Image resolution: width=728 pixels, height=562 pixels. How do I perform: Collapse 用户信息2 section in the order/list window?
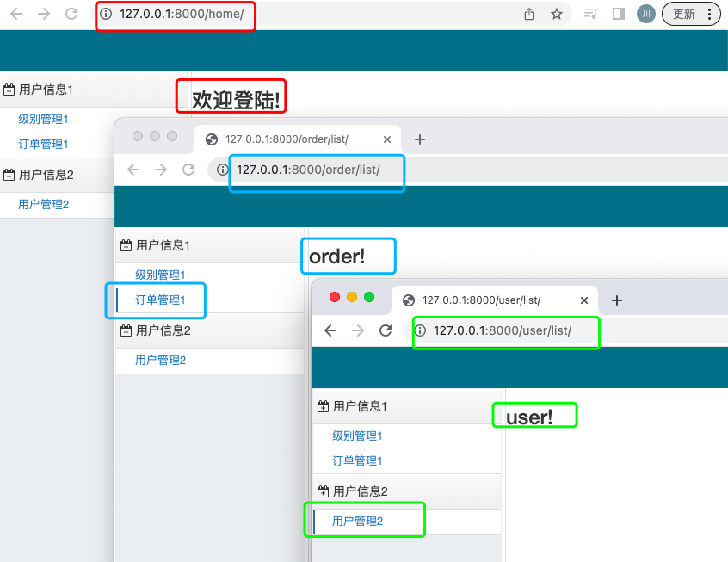163,330
